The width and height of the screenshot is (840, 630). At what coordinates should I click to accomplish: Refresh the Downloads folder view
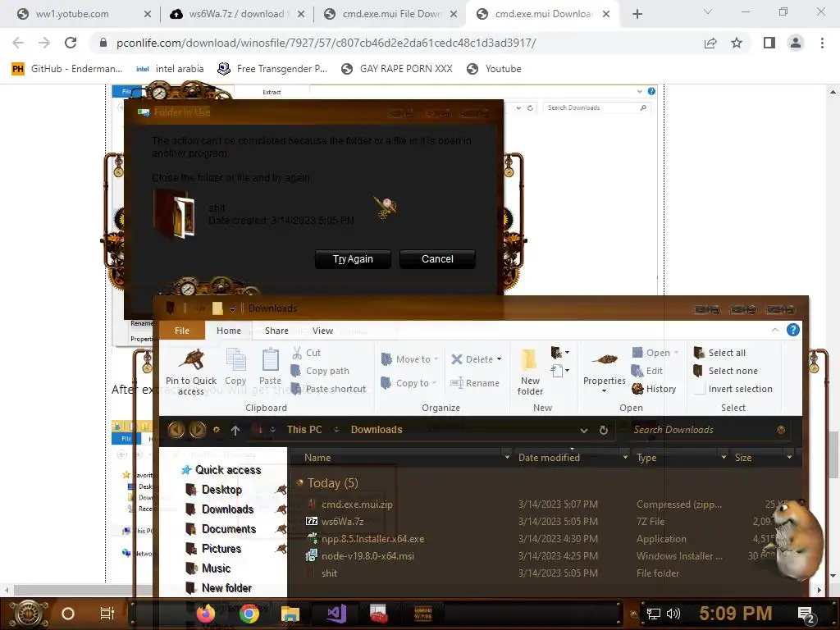pyautogui.click(x=604, y=430)
